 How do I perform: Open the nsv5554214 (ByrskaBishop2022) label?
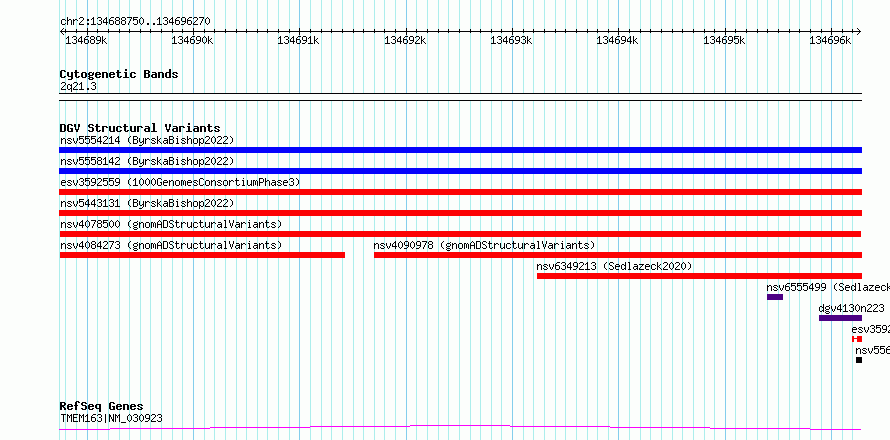pos(147,140)
